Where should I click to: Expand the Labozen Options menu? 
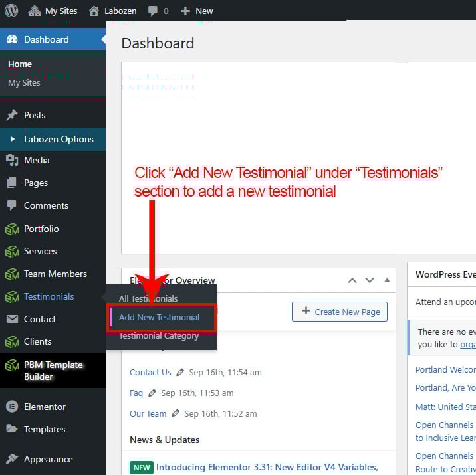[59, 139]
